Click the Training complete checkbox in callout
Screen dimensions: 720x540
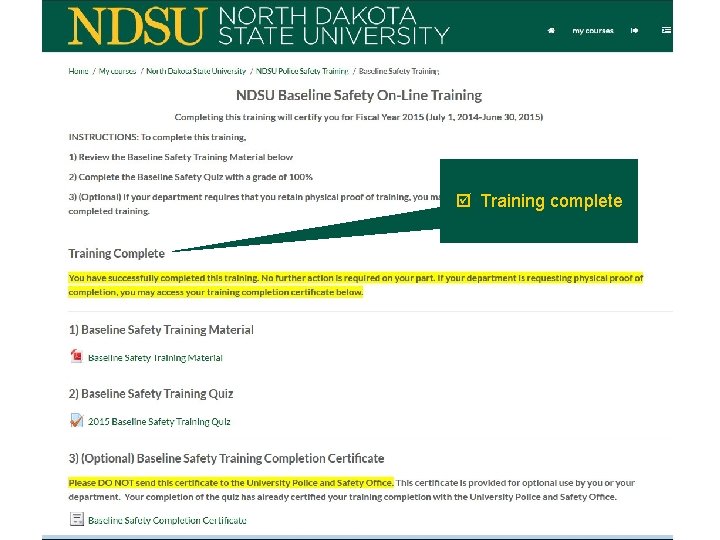(463, 201)
